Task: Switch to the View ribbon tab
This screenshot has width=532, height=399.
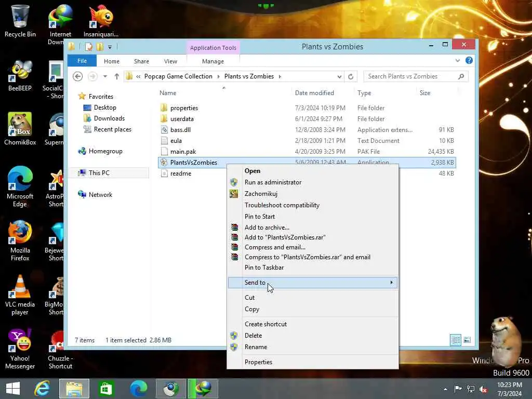Action: [170, 61]
